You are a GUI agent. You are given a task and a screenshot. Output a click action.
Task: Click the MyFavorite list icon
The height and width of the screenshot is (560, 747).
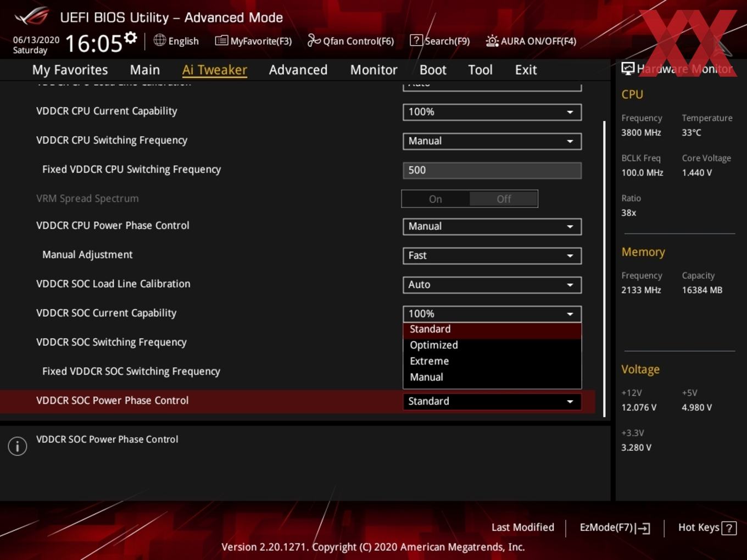[221, 41]
